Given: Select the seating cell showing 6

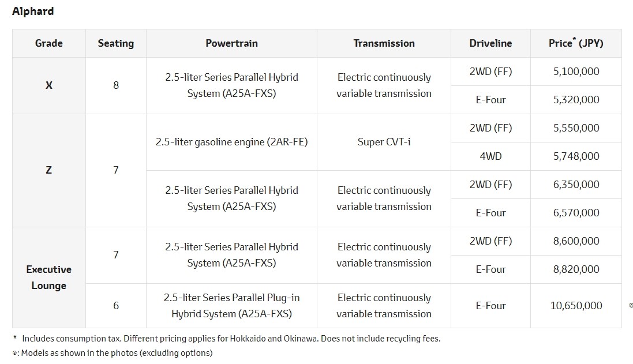Looking at the screenshot, I should pos(115,306).
